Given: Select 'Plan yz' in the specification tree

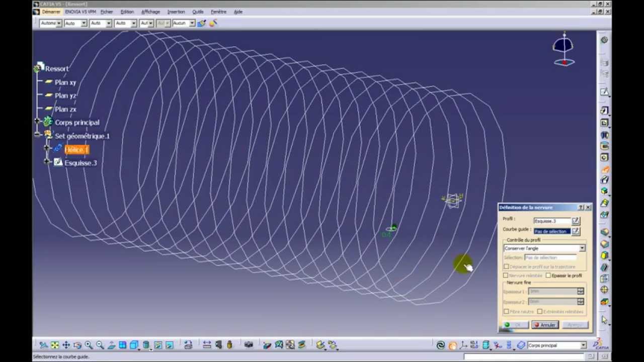Looking at the screenshot, I should [65, 96].
